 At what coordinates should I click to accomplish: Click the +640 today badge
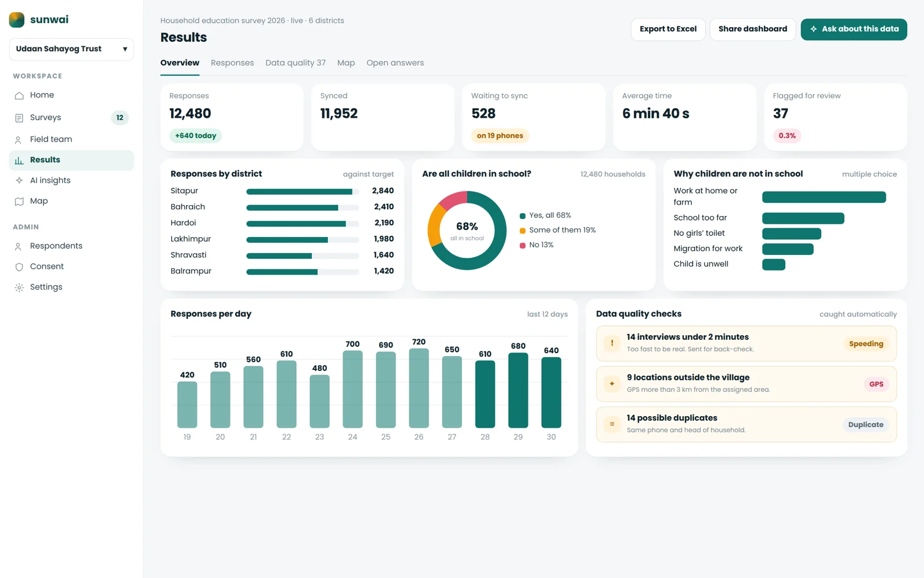point(196,136)
